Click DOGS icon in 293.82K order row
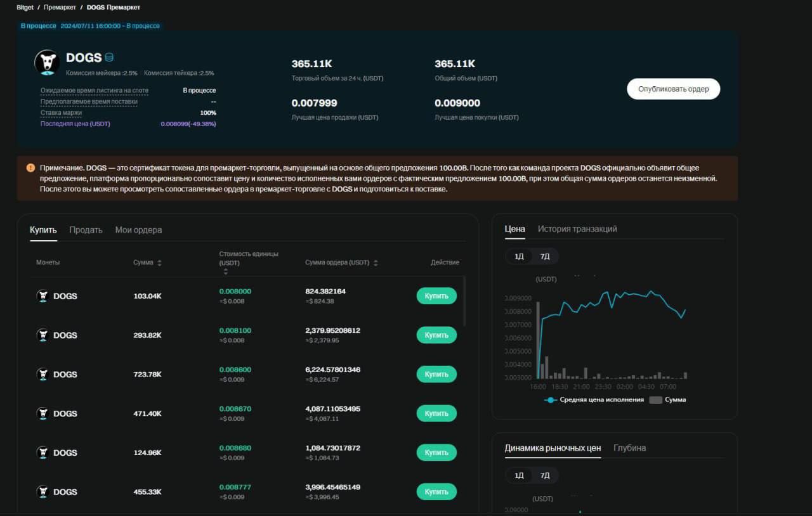Viewport: 812px width, 516px height. (43, 335)
